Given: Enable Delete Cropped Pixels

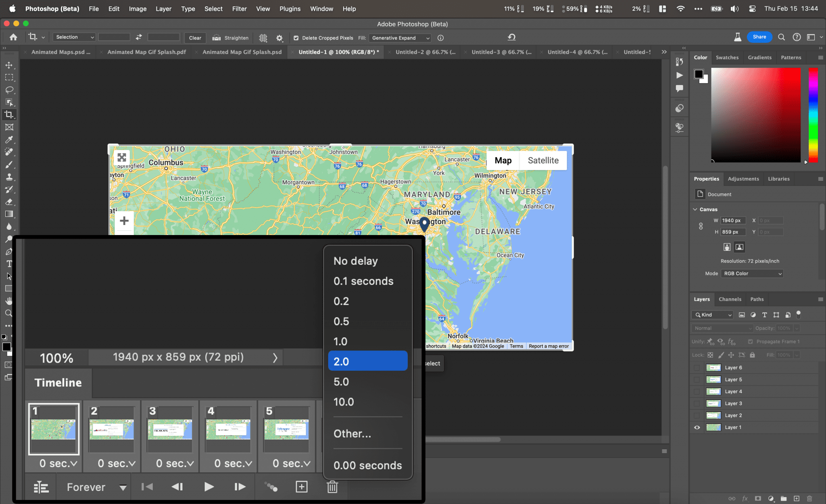Looking at the screenshot, I should pos(296,38).
